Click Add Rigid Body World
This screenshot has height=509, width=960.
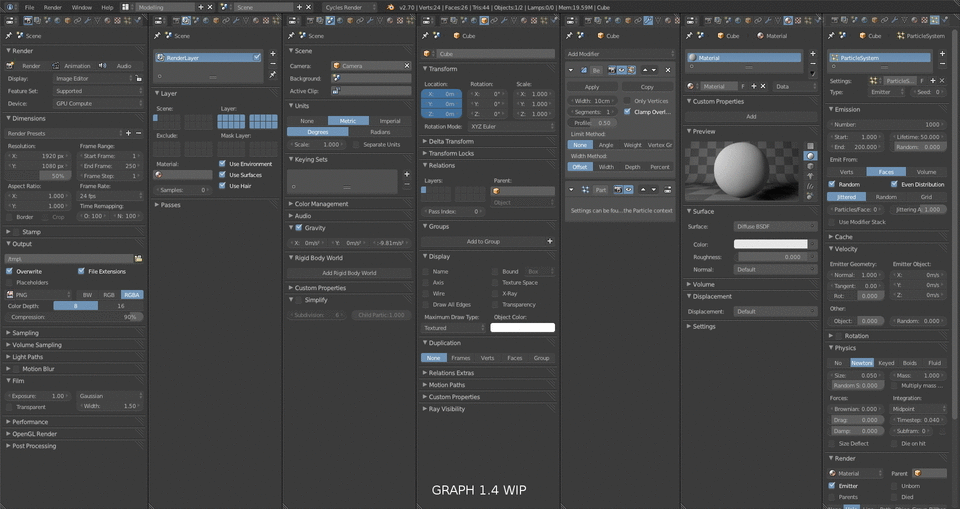[x=349, y=273]
